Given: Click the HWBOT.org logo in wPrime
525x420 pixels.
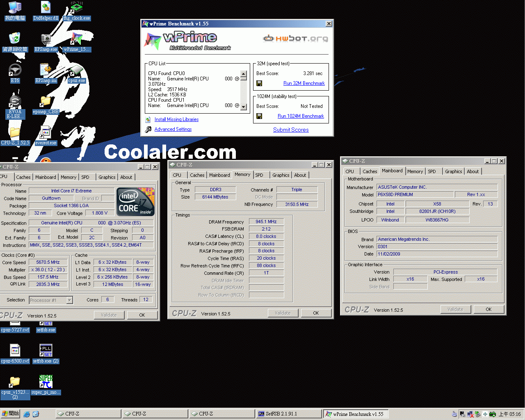Looking at the screenshot, I should click(295, 39).
